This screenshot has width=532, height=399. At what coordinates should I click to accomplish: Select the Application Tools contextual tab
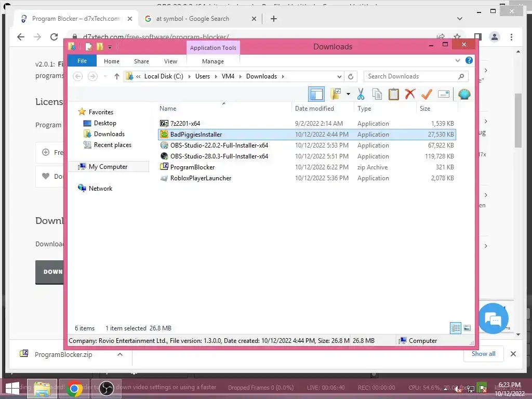click(213, 48)
